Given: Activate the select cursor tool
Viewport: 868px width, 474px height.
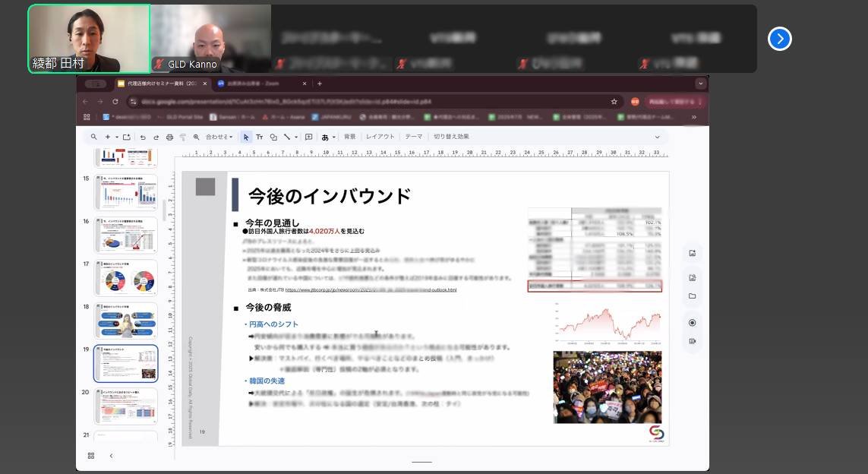Looking at the screenshot, I should [245, 137].
